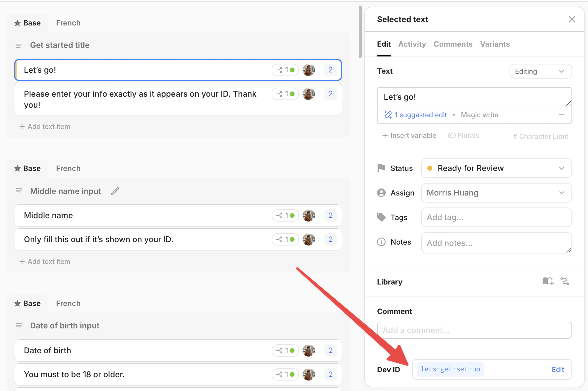588x391 pixels.
Task: Open the 1 suggested edit link
Action: click(421, 115)
